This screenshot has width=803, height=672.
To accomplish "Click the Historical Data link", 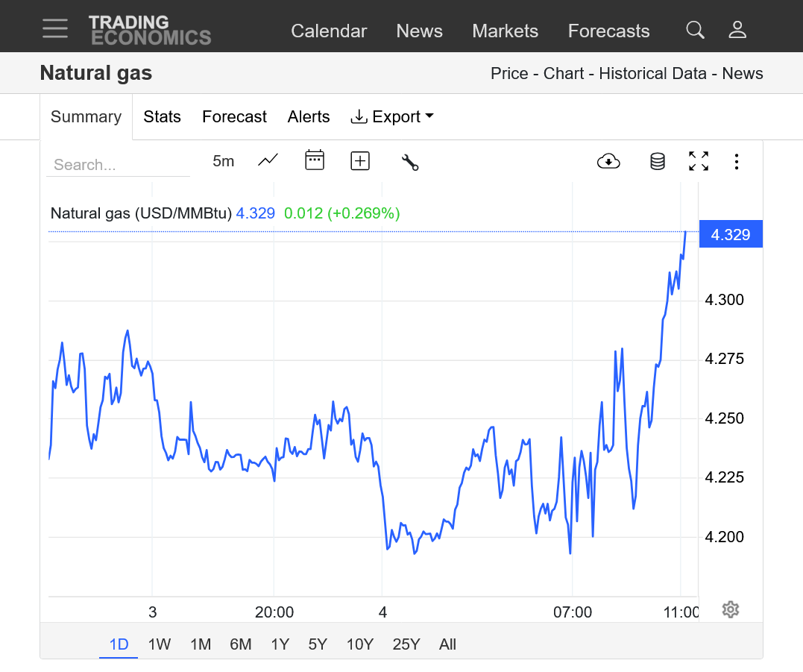I will 652,73.
